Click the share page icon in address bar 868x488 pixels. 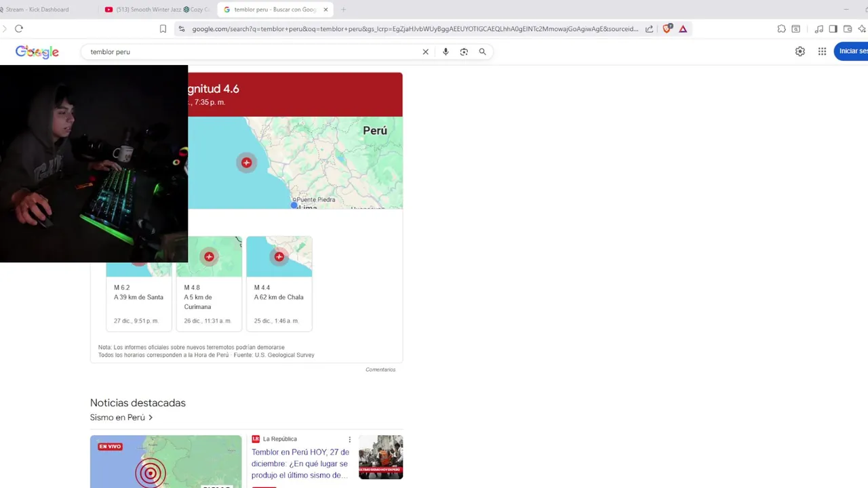coord(650,28)
